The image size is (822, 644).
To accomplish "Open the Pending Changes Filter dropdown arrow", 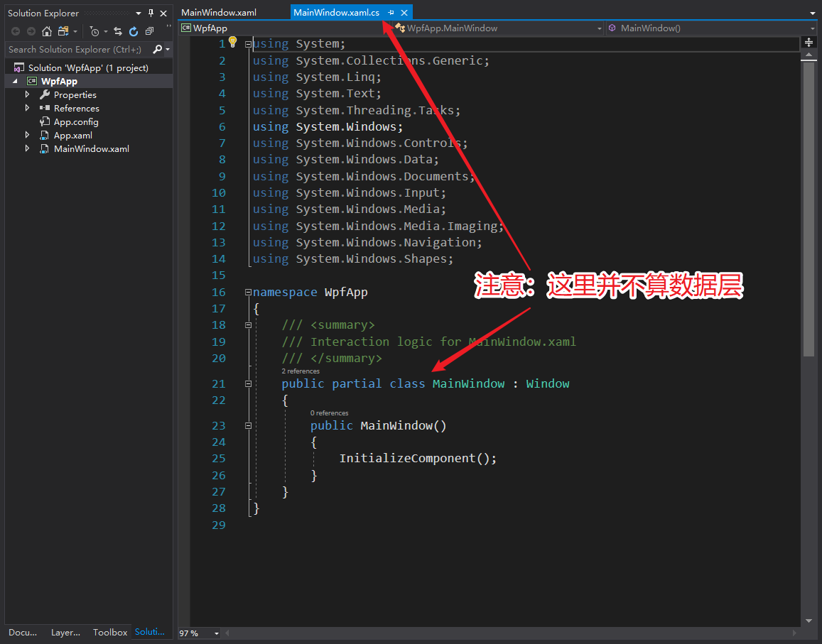I will [105, 32].
